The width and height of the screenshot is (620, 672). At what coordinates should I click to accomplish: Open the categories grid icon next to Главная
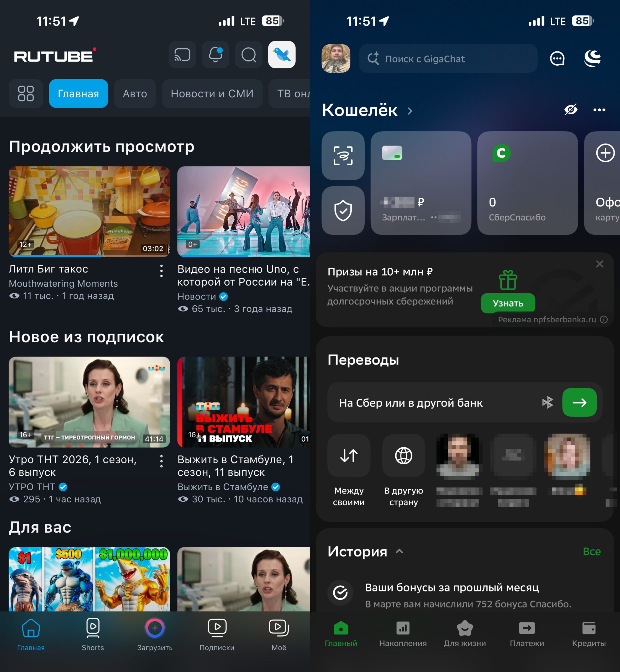pyautogui.click(x=26, y=94)
